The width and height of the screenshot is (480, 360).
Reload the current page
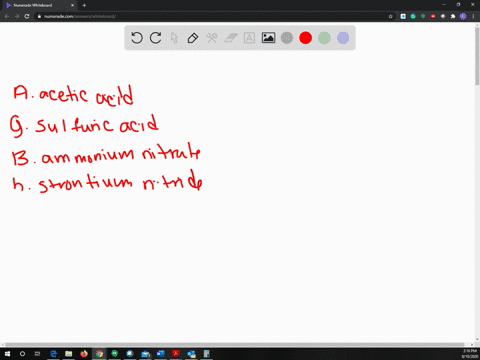coord(27,16)
